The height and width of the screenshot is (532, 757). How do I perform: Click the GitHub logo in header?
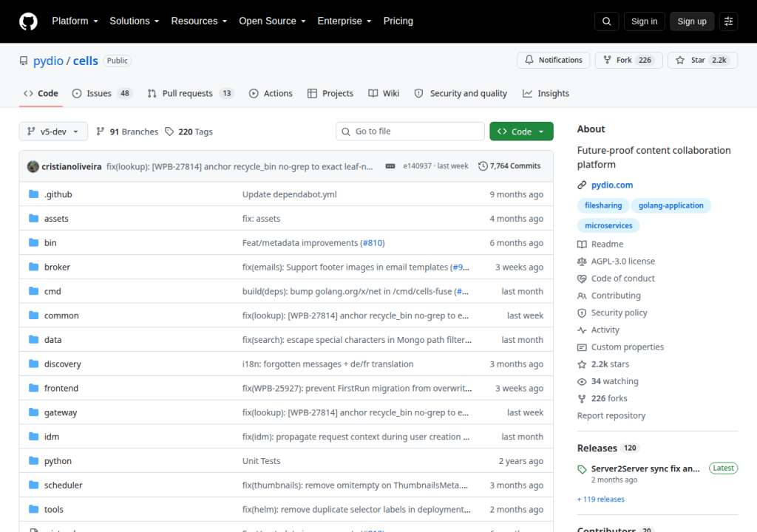(x=28, y=21)
